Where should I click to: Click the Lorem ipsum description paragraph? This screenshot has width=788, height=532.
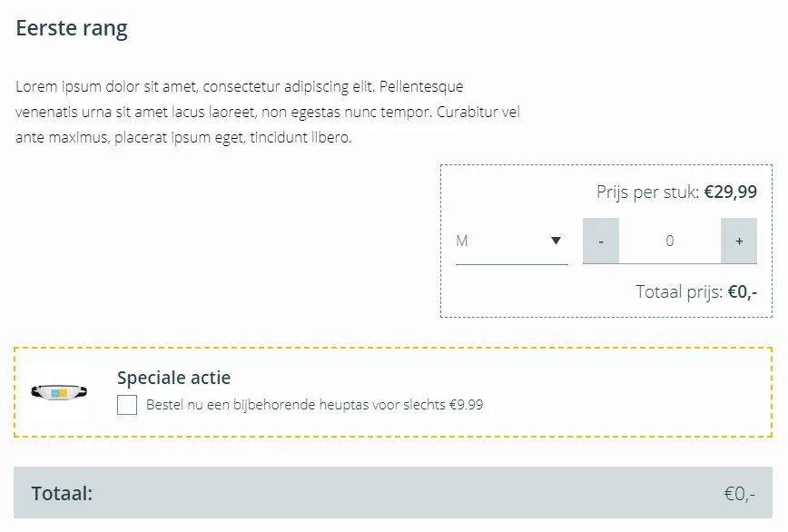point(267,112)
